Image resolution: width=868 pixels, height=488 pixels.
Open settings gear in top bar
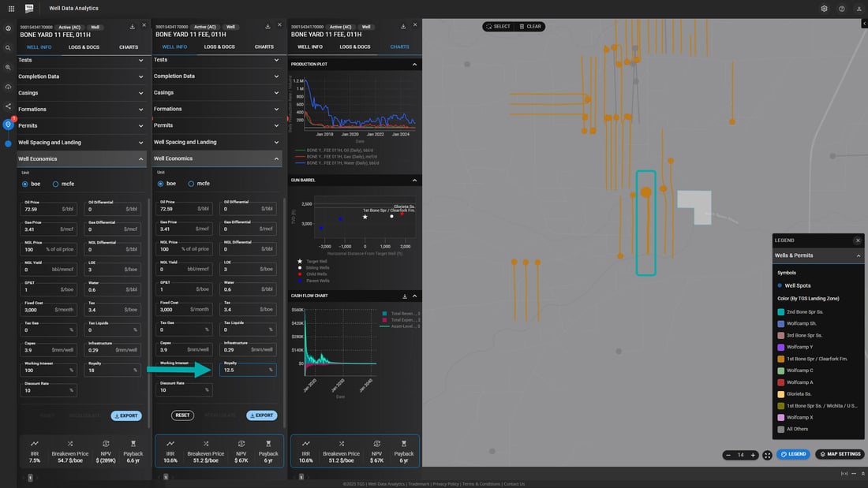point(825,9)
